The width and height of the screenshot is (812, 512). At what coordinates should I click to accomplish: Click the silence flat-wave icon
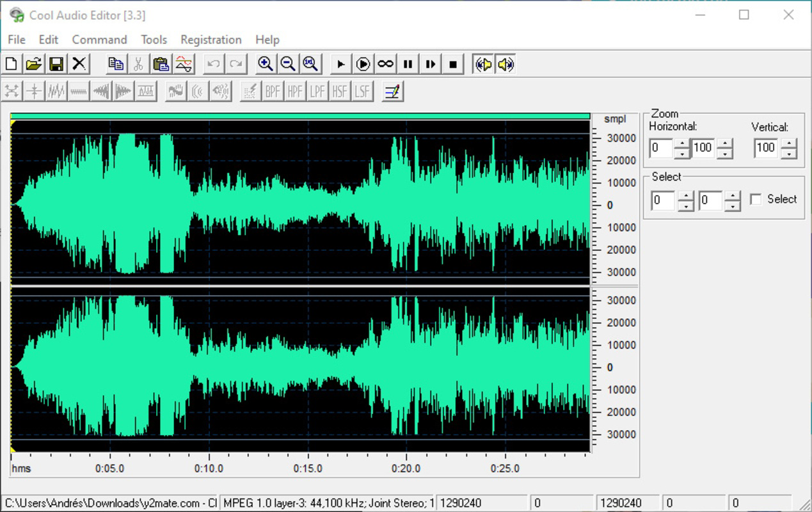pos(79,92)
